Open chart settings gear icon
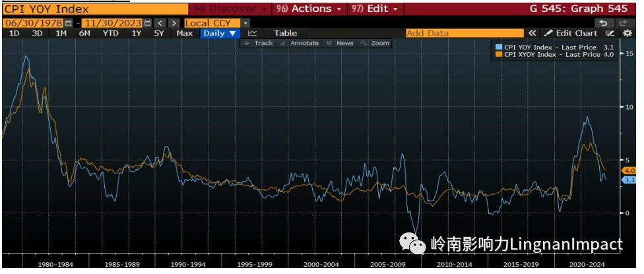The height and width of the screenshot is (274, 644). 627,33
